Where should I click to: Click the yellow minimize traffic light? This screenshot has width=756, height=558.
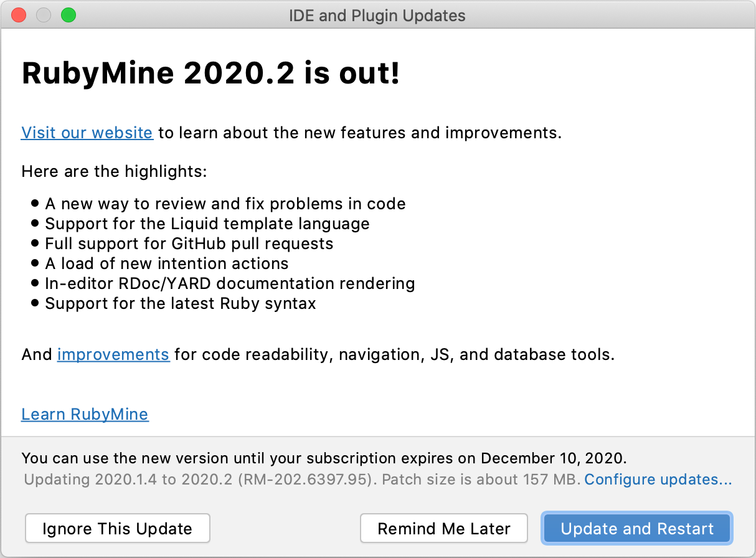tap(44, 15)
